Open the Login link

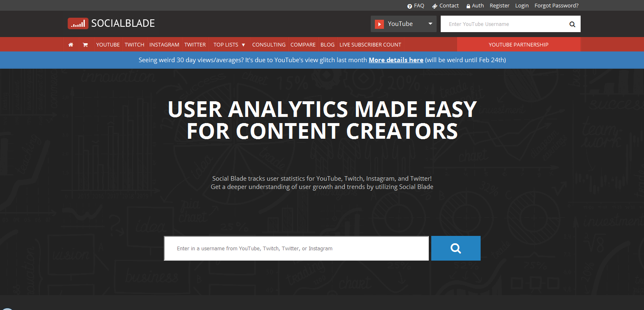tap(522, 6)
